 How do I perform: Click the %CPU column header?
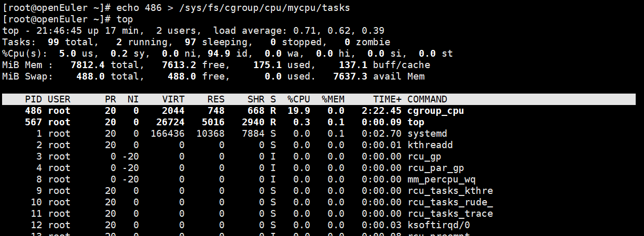298,99
